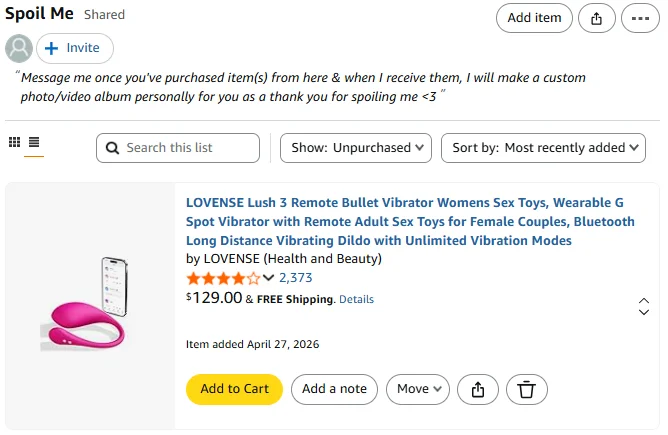The height and width of the screenshot is (435, 668).
Task: Click the profile avatar icon
Action: (19, 48)
